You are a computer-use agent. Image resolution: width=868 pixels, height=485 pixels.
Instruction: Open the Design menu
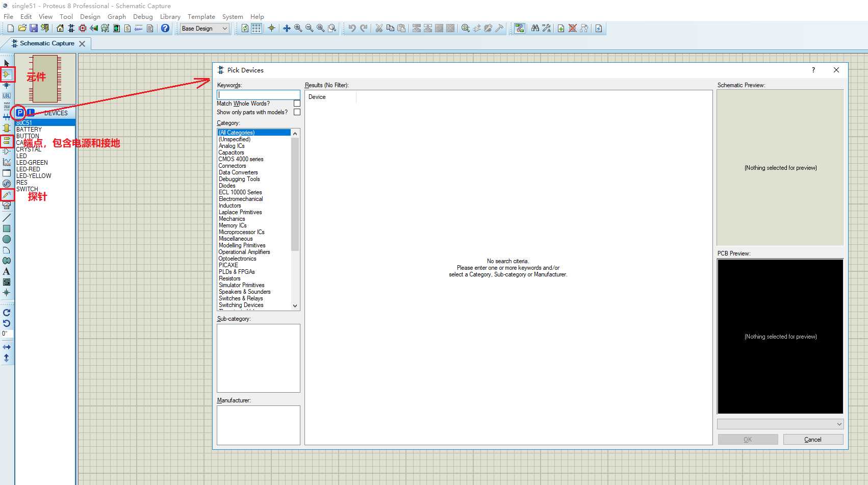(x=90, y=17)
